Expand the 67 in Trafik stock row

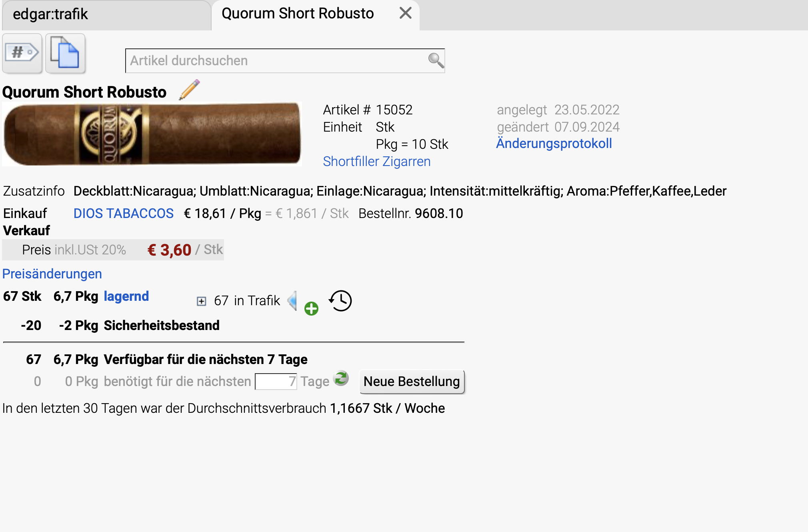(x=202, y=301)
